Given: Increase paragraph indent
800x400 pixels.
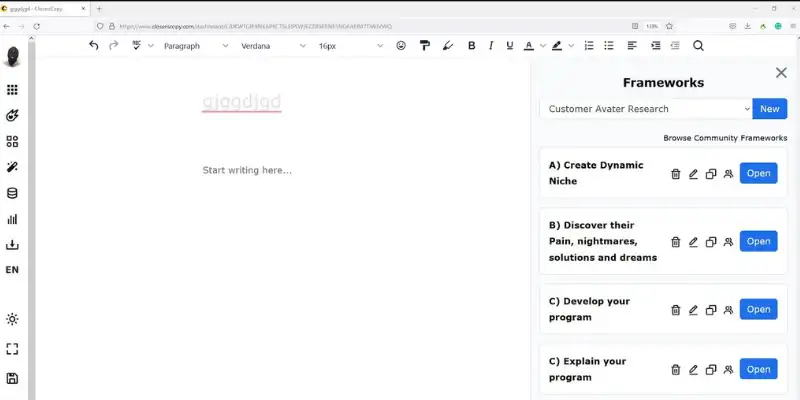Looking at the screenshot, I should click(x=656, y=45).
